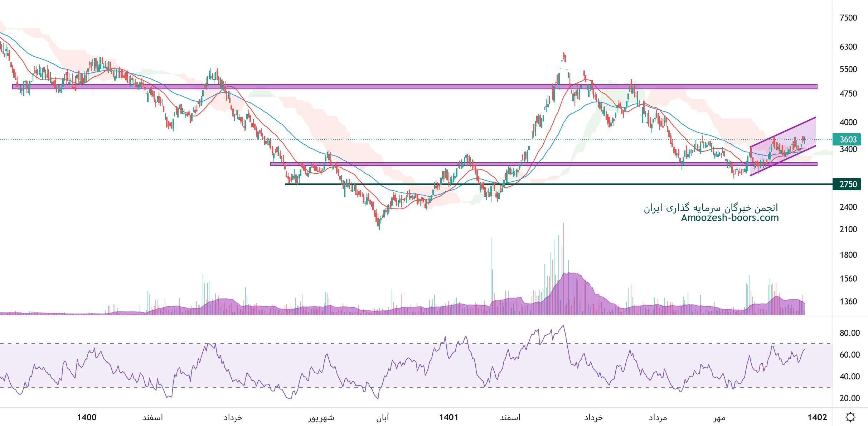The height and width of the screenshot is (426, 868).
Task: Click the مرداد month label
Action: click(658, 417)
